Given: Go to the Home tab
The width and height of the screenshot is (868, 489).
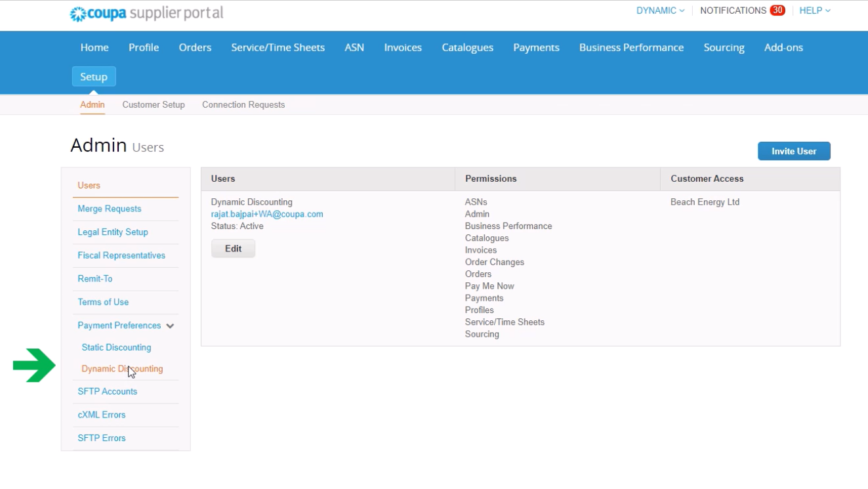Looking at the screenshot, I should pyautogui.click(x=94, y=47).
